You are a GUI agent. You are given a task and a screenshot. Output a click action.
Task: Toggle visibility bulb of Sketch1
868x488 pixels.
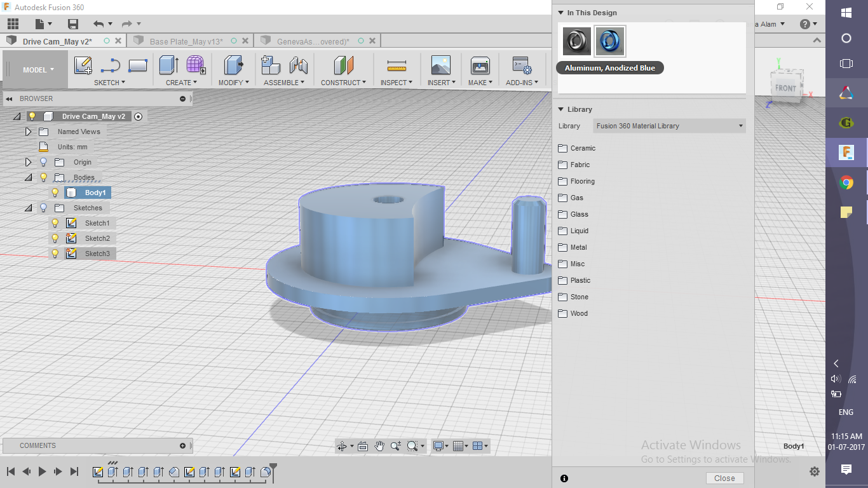55,223
